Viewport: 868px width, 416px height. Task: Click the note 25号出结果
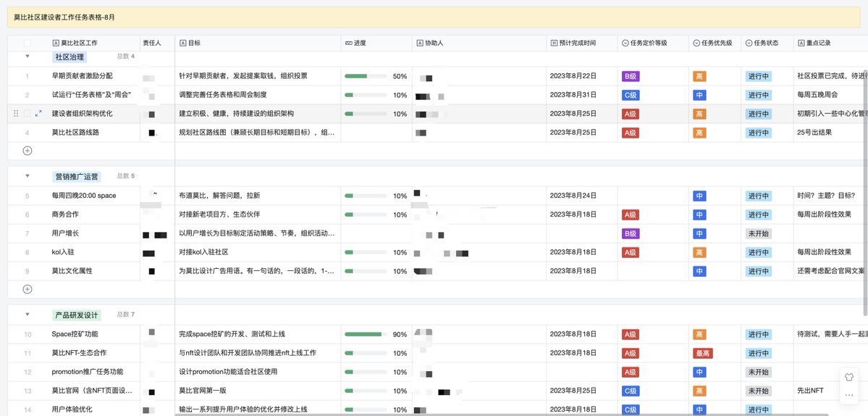click(x=814, y=133)
